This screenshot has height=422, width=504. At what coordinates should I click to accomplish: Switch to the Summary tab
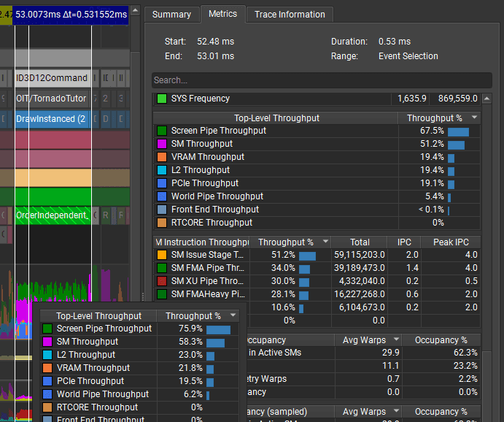[171, 14]
